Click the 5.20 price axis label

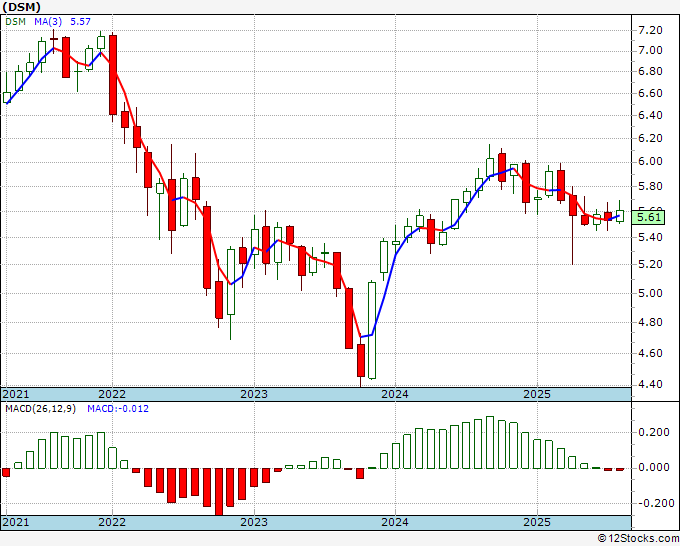(x=650, y=264)
